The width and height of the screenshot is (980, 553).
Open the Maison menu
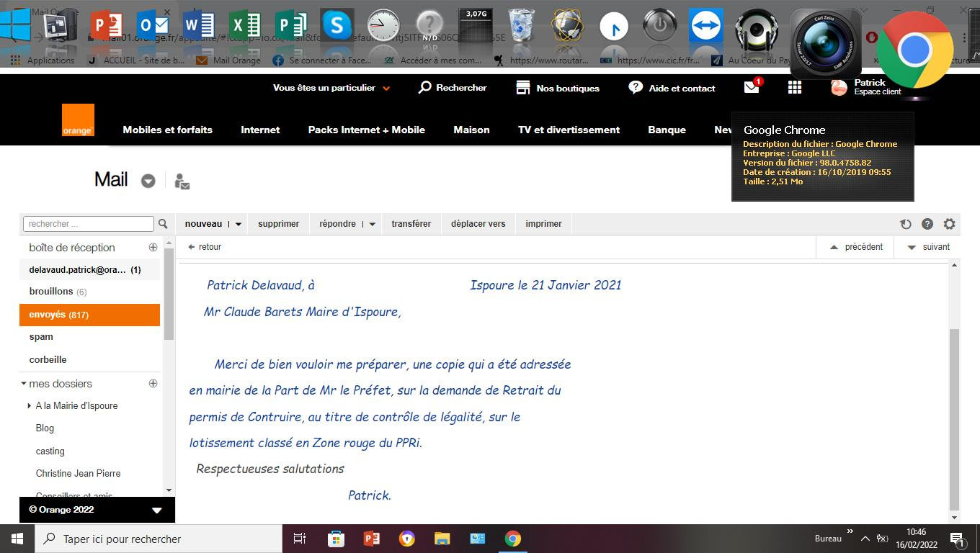[471, 130]
